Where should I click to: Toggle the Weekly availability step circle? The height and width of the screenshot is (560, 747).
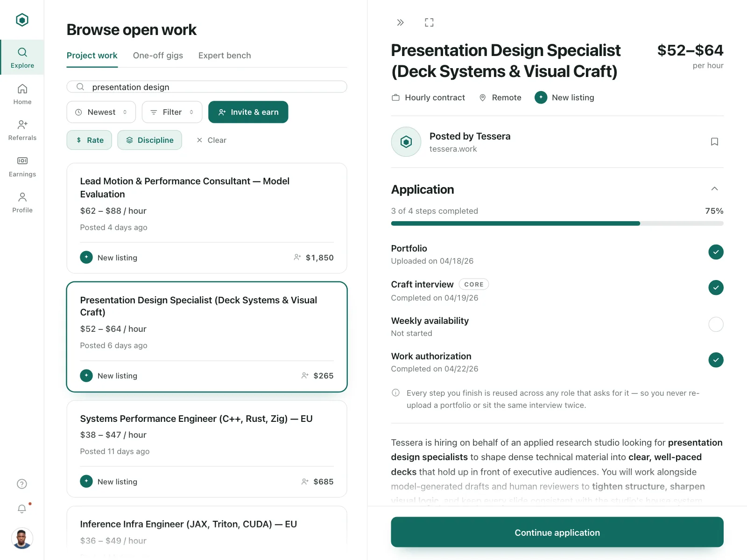click(716, 324)
